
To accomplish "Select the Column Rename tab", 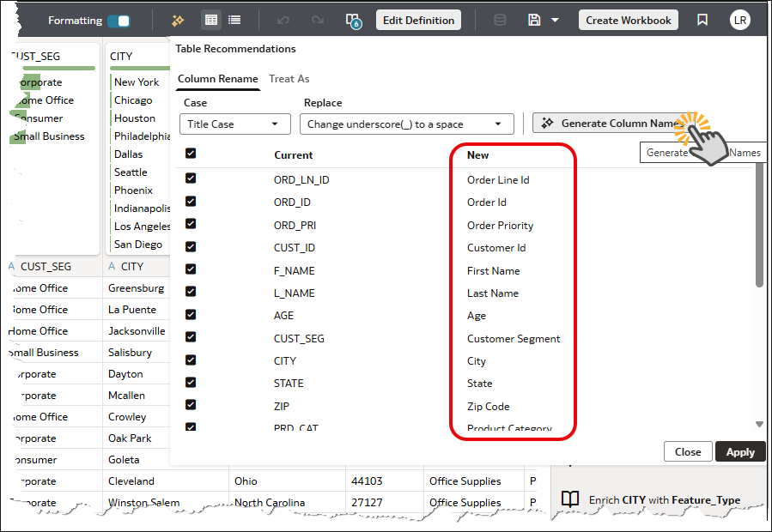I will (217, 78).
